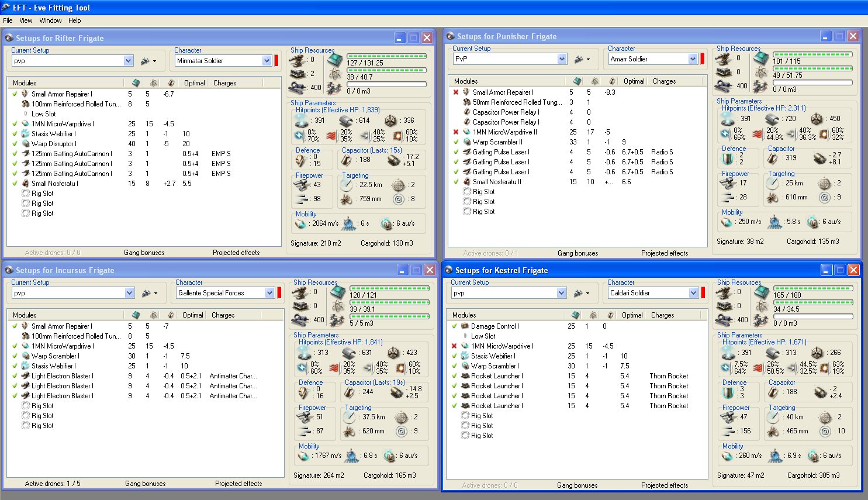Select the armor hitpoints icon in Punisher window
Image resolution: width=868 pixels, height=500 pixels.
tap(772, 118)
